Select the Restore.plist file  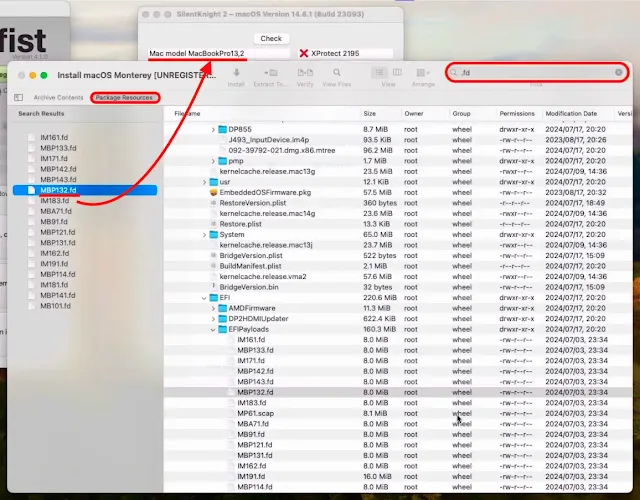pyautogui.click(x=240, y=224)
